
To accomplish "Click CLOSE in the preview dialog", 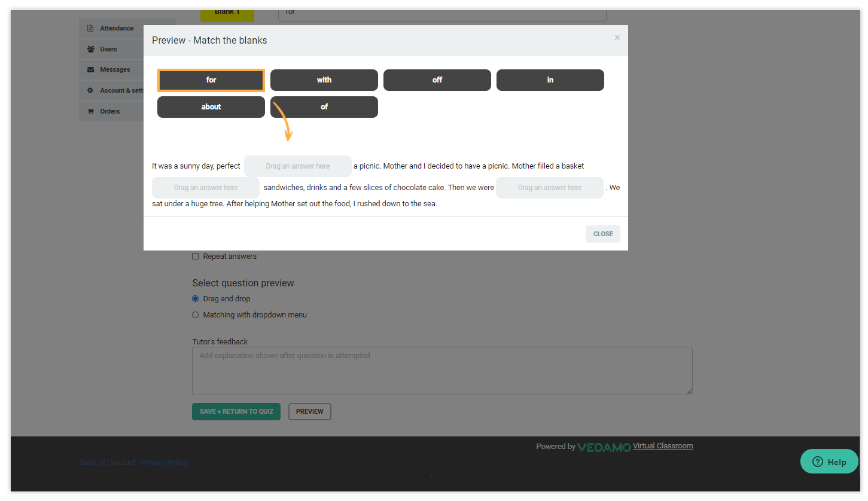I will tap(602, 234).
